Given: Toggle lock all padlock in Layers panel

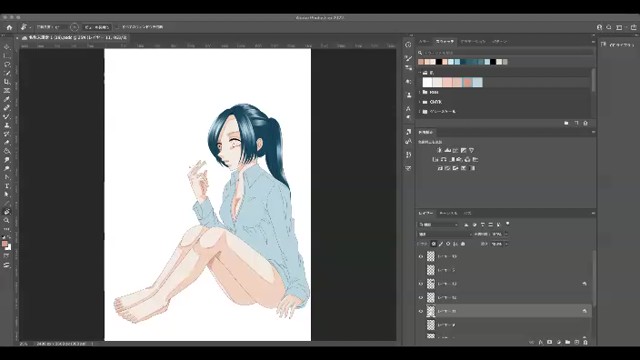Looking at the screenshot, I should tap(463, 244).
